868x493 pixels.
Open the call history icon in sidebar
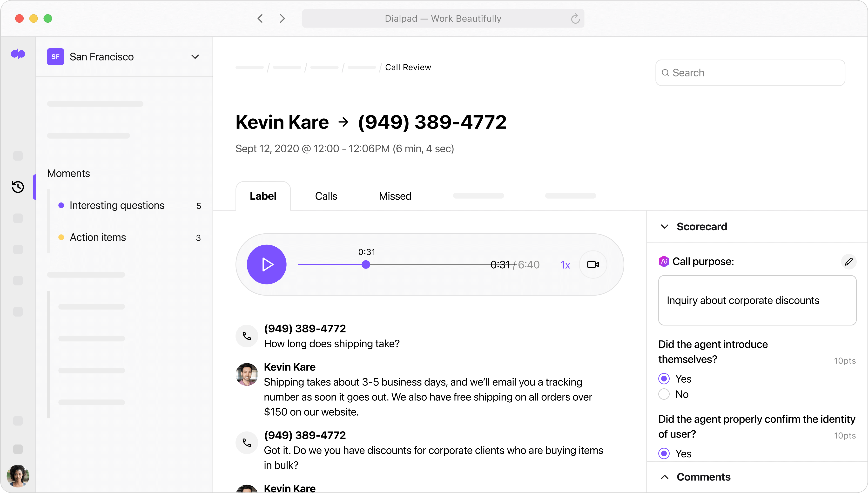(x=18, y=187)
